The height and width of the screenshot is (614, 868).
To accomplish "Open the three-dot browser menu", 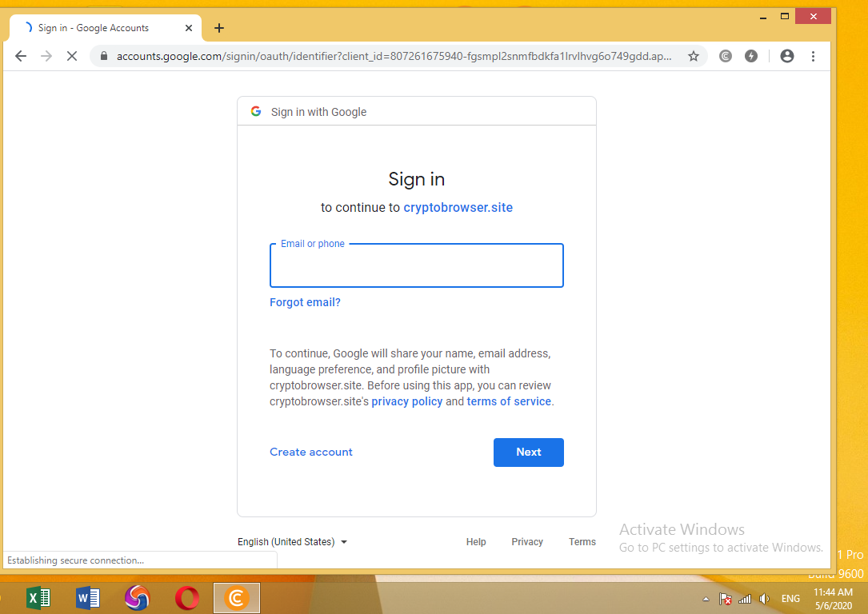I will tap(813, 56).
